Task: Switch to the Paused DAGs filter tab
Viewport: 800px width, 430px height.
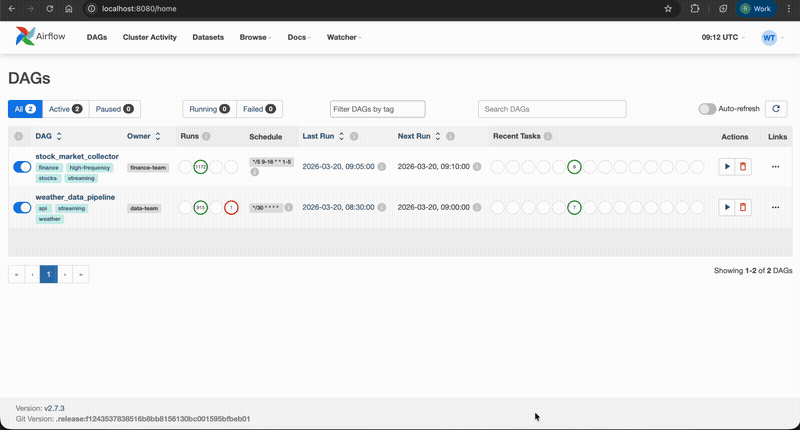Action: coord(113,109)
